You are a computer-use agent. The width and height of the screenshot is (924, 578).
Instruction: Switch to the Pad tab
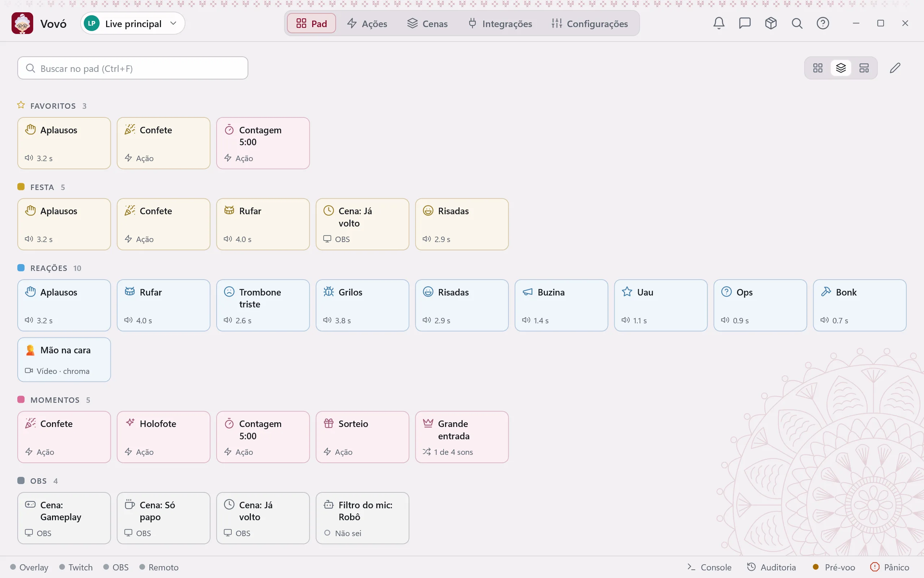tap(311, 23)
